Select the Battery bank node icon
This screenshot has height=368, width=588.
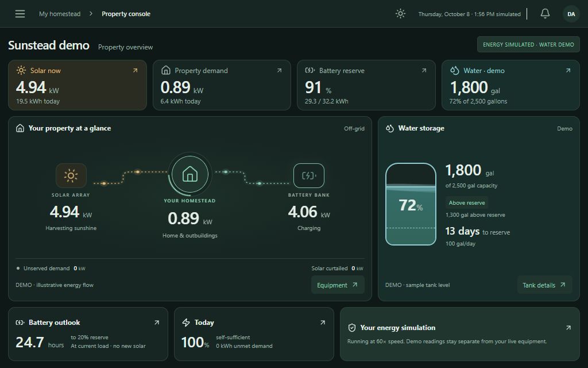[x=308, y=175]
